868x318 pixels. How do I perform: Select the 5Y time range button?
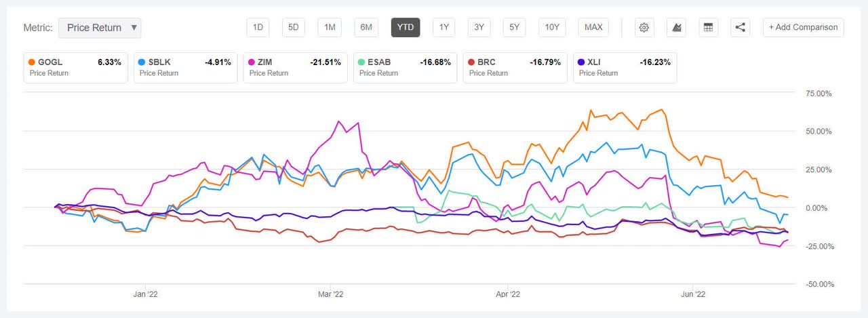515,28
